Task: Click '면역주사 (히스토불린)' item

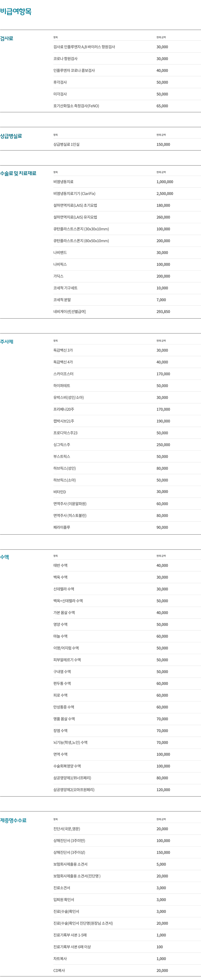Action: click(70, 515)
